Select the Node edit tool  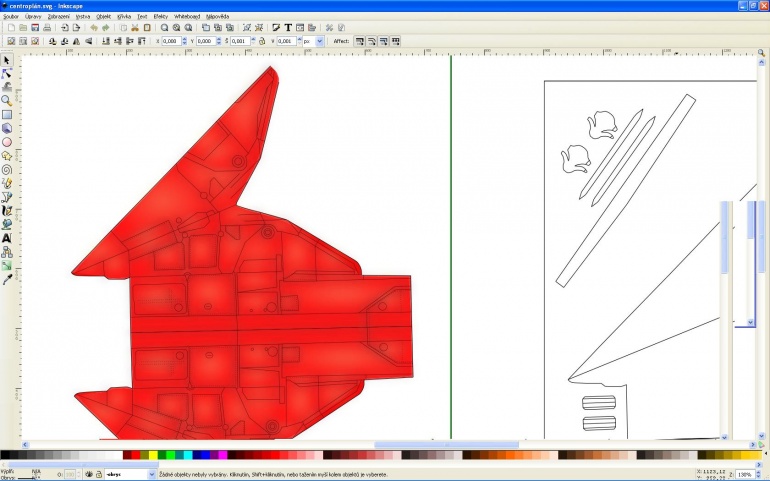[6, 74]
